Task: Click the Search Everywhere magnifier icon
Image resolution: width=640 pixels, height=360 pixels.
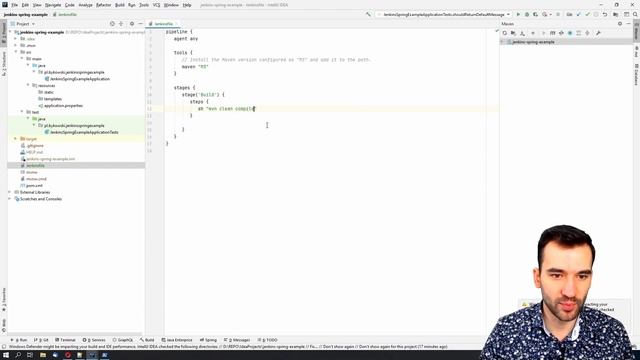Action: click(x=635, y=14)
